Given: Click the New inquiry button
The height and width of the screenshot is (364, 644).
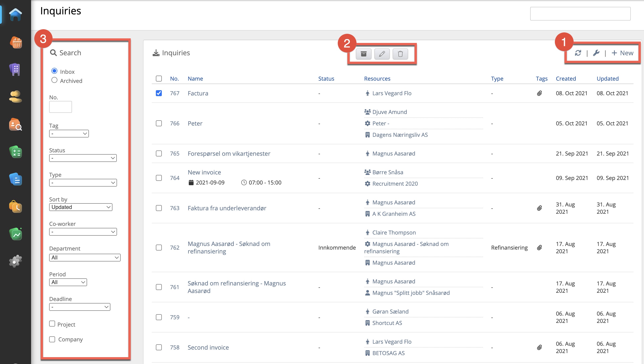Looking at the screenshot, I should [623, 53].
